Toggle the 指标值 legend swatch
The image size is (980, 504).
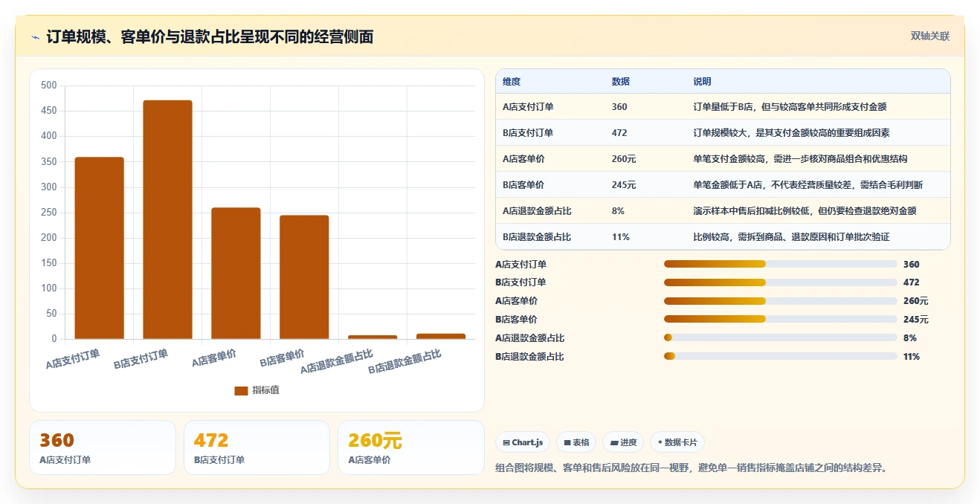pos(241,390)
